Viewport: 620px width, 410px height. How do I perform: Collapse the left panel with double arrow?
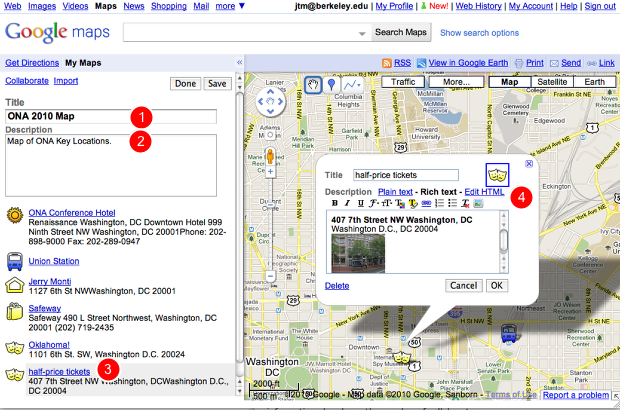[x=239, y=62]
